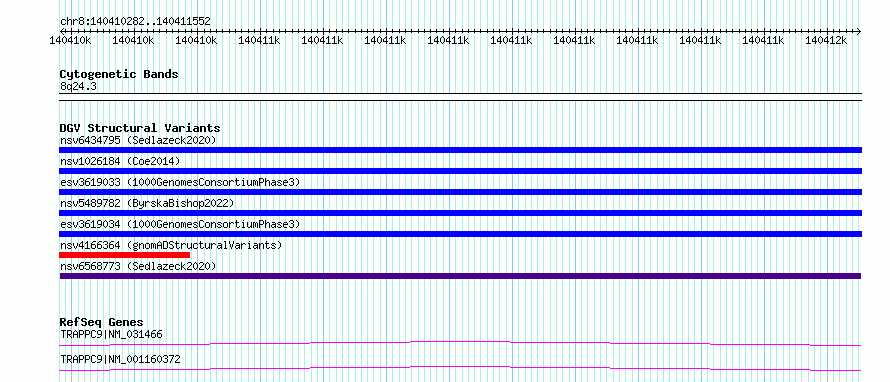The width and height of the screenshot is (890, 382).
Task: Open variant nsv6568773 (Sedlazeck2020) label
Action: pyautogui.click(x=138, y=266)
